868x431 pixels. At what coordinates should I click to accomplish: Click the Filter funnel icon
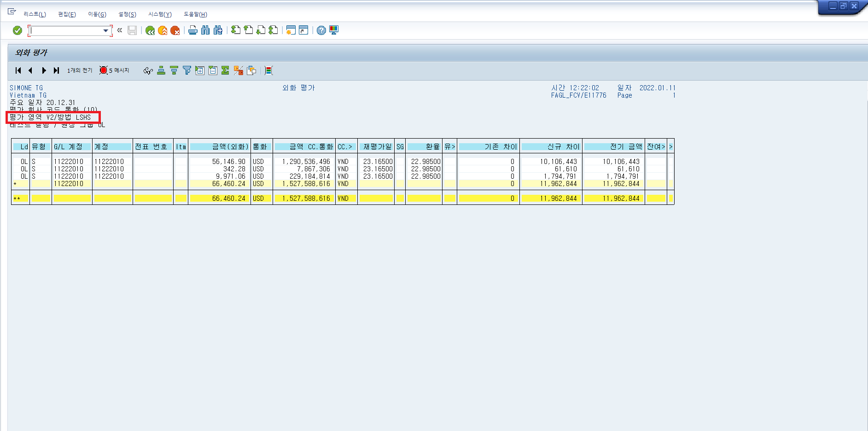click(187, 70)
